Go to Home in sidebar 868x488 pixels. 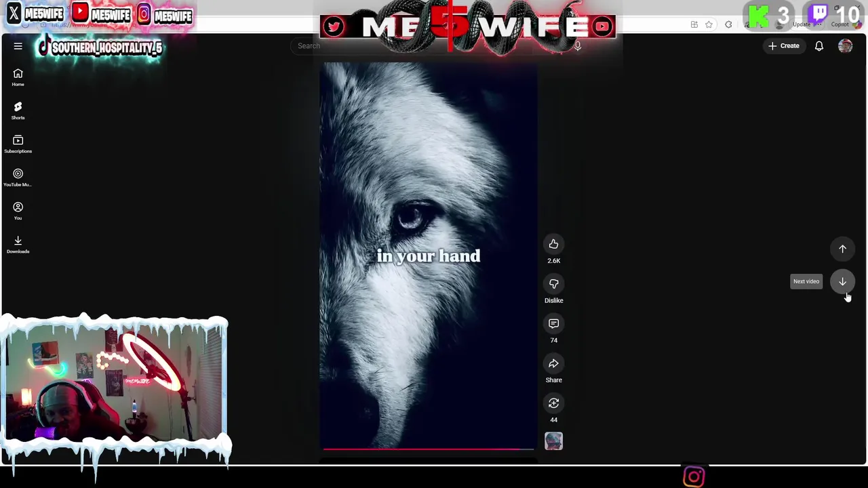18,77
